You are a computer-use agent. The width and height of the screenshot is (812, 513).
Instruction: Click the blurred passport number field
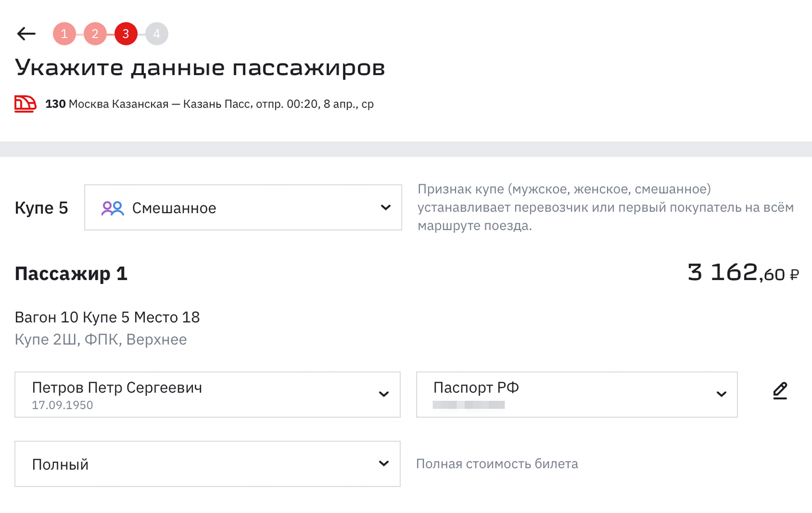(470, 405)
